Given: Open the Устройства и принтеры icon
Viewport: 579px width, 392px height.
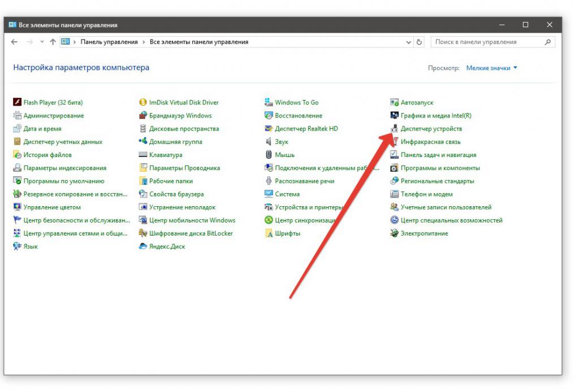Looking at the screenshot, I should pyautogui.click(x=269, y=207).
